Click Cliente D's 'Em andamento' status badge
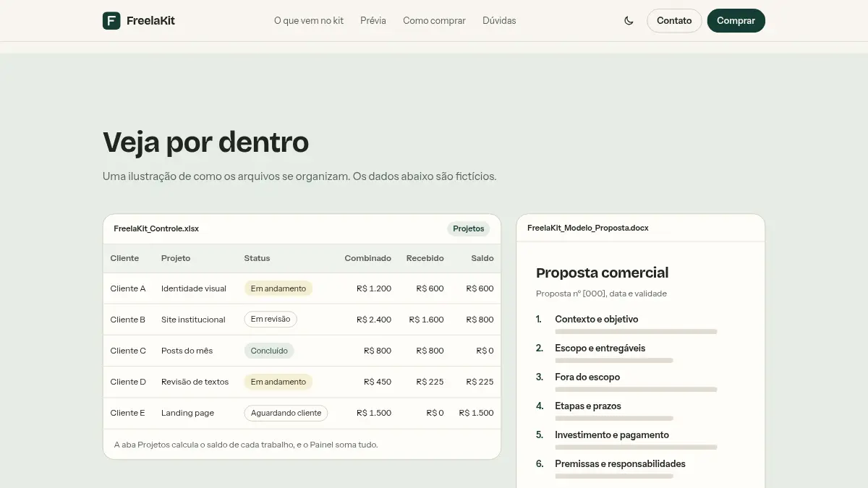The height and width of the screenshot is (488, 868). coord(278,382)
